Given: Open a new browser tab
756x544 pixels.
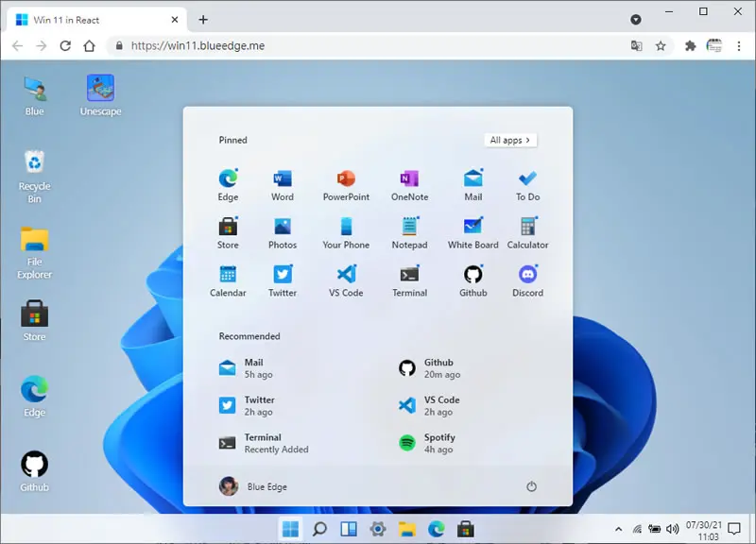Looking at the screenshot, I should (203, 19).
